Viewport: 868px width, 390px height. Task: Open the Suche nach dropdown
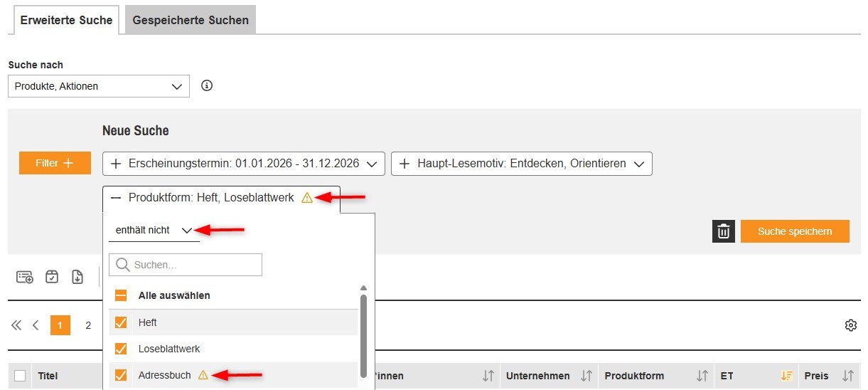pyautogui.click(x=99, y=86)
